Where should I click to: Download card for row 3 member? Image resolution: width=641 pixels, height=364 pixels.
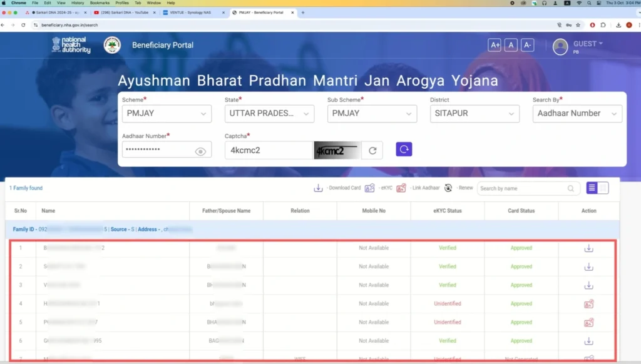click(588, 285)
